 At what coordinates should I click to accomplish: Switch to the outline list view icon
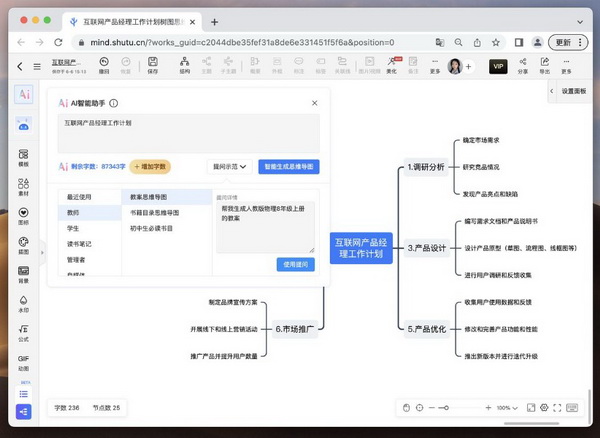(24, 394)
